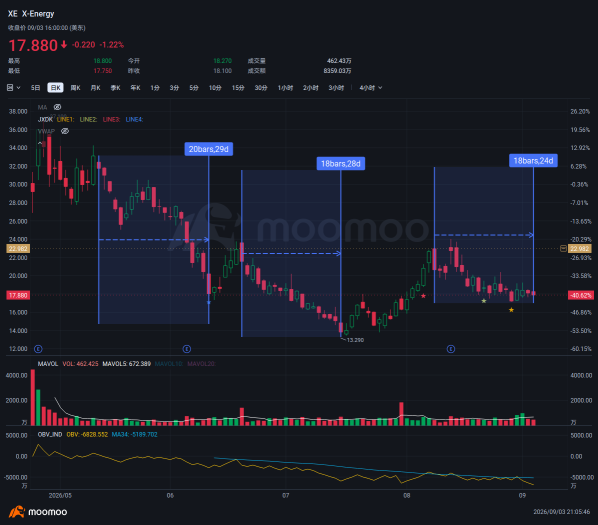This screenshot has width=598, height=525.
Task: Click the August earnings E marker
Action: 451,349
